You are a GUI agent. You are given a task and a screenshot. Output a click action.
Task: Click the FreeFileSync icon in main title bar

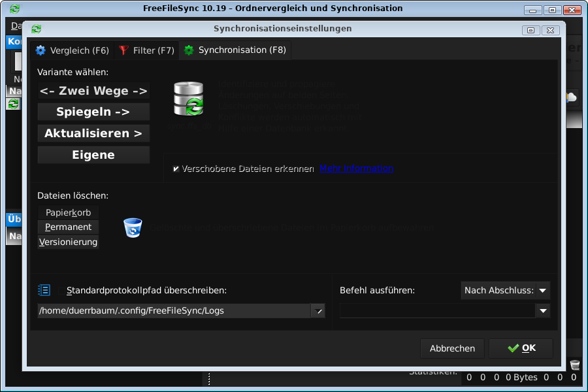tap(14, 8)
